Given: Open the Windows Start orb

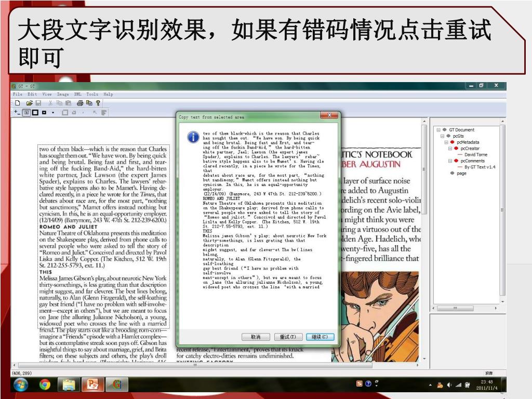Looking at the screenshot, I should coord(21,384).
